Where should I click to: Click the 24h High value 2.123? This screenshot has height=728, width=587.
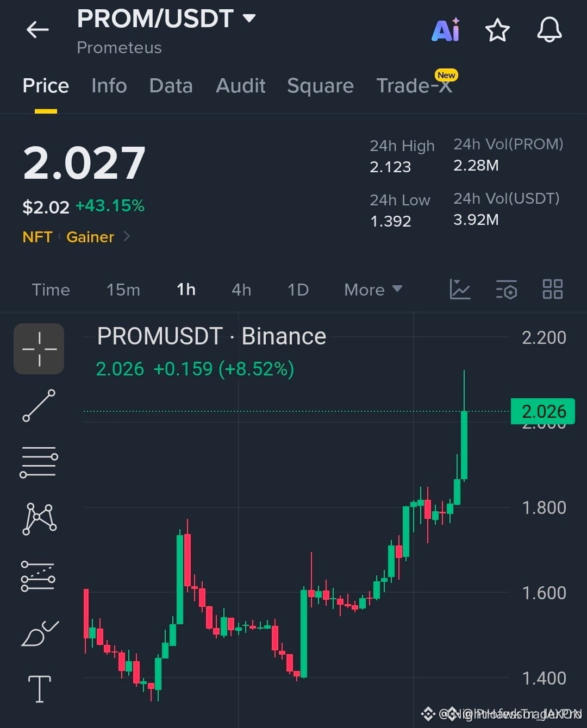click(390, 167)
